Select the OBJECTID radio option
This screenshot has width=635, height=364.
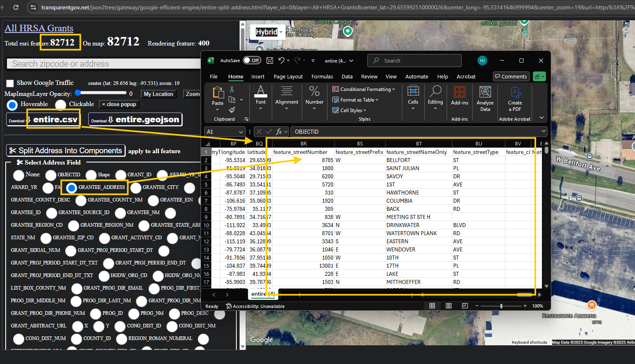click(51, 175)
